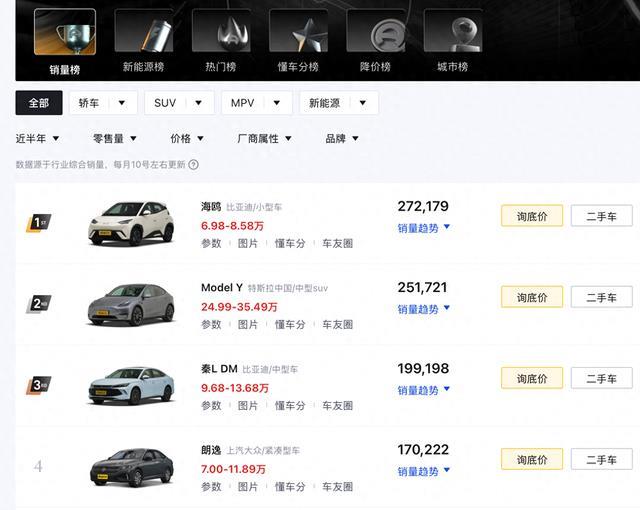
Task: Expand 销量趋势 for Model Y
Action: point(424,309)
